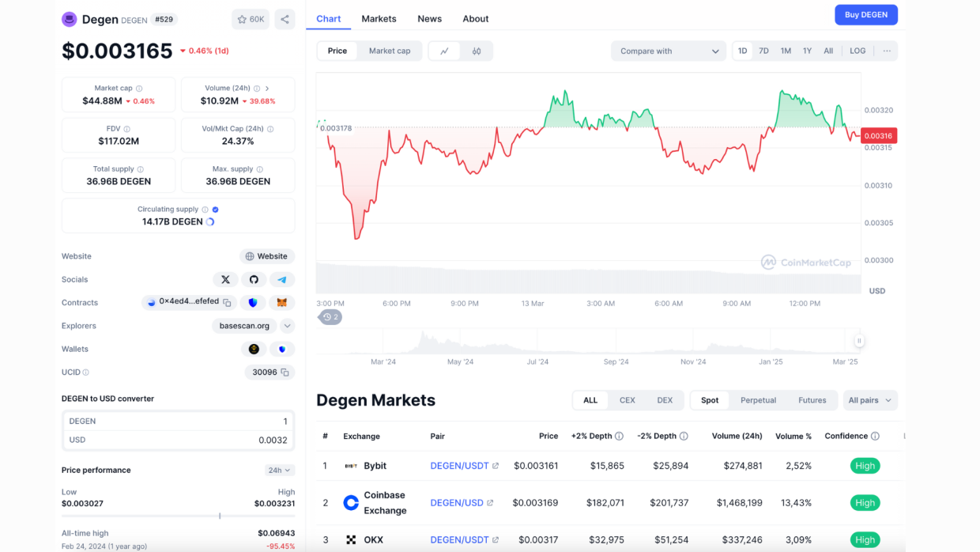Viewport: 980px width, 552px height.
Task: Click the share icon next to watchlist
Action: point(285,19)
